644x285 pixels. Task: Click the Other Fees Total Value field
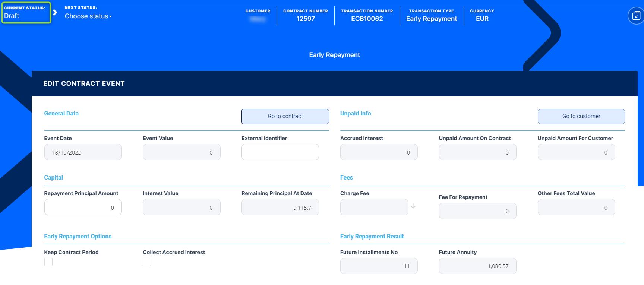point(576,207)
